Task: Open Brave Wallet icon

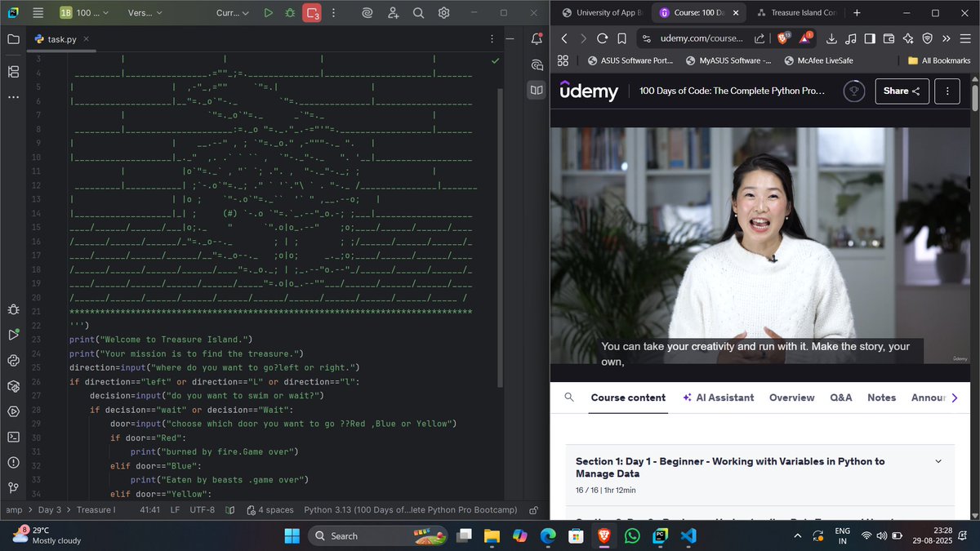Action: (x=889, y=38)
